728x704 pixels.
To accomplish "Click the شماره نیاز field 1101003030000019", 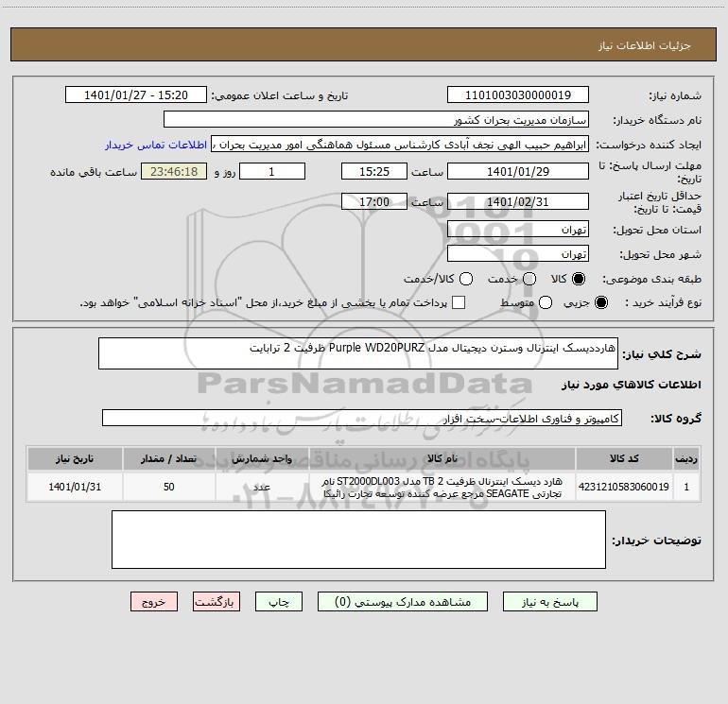I will pyautogui.click(x=518, y=95).
